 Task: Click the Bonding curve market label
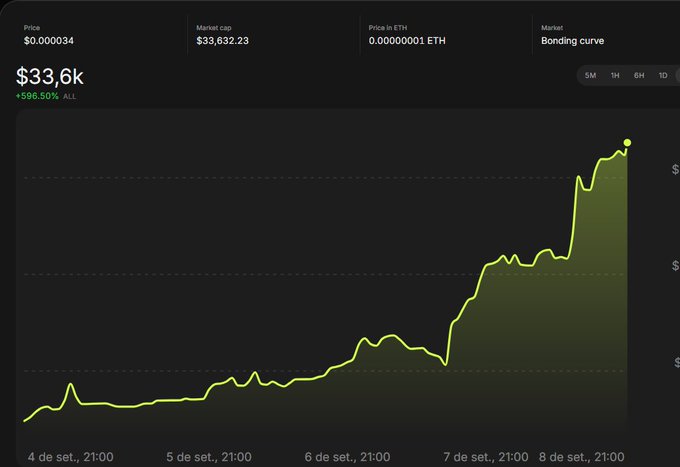572,41
